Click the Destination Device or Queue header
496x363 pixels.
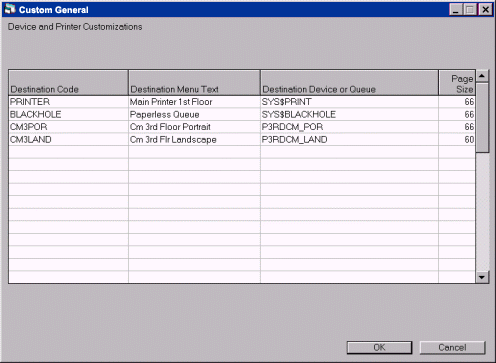(349, 83)
